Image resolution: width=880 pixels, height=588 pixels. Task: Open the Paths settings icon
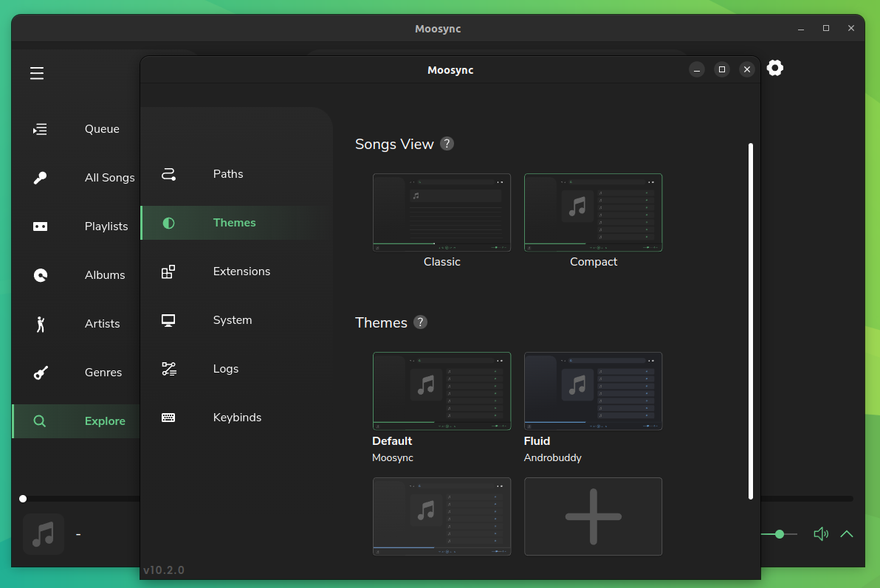pos(168,174)
